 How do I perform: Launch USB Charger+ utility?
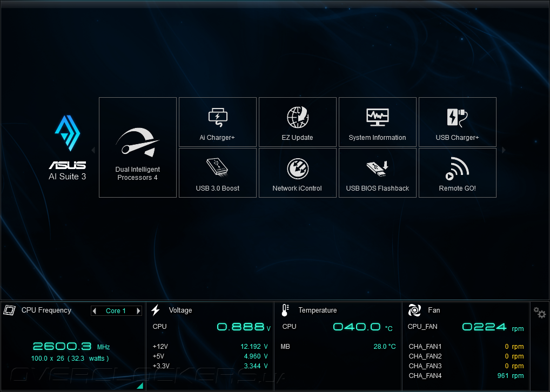pyautogui.click(x=458, y=122)
